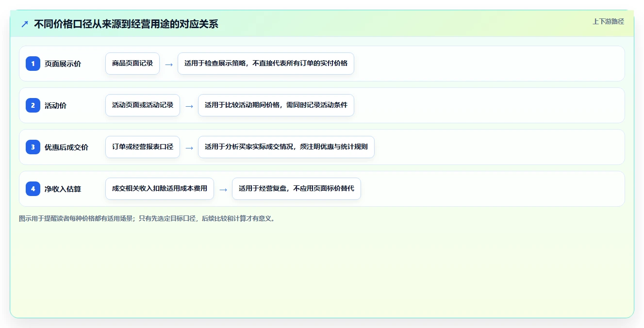Click the 订单或经营报表口径 box

tap(143, 147)
